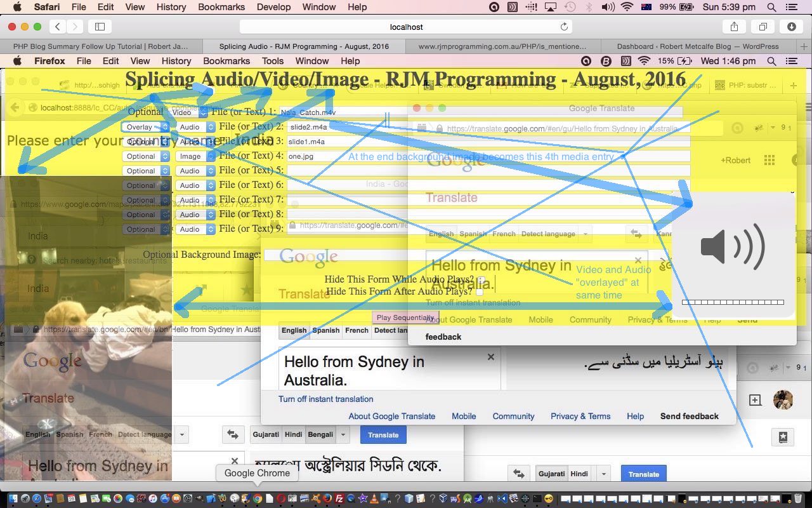
Task: Open the Australian flag input menu
Action: [646, 7]
